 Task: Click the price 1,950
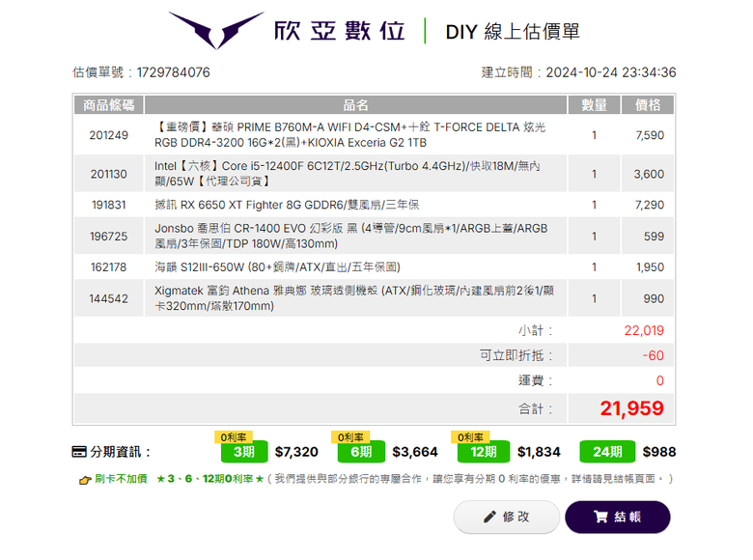(651, 267)
